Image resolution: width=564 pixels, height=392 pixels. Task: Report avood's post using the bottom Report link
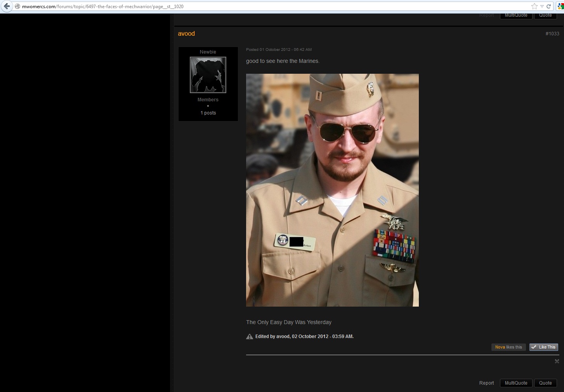[486, 383]
